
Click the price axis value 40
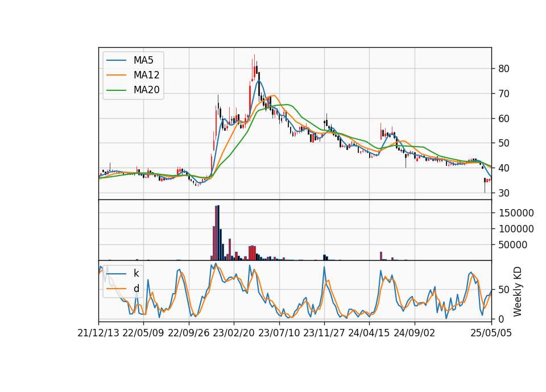(504, 168)
